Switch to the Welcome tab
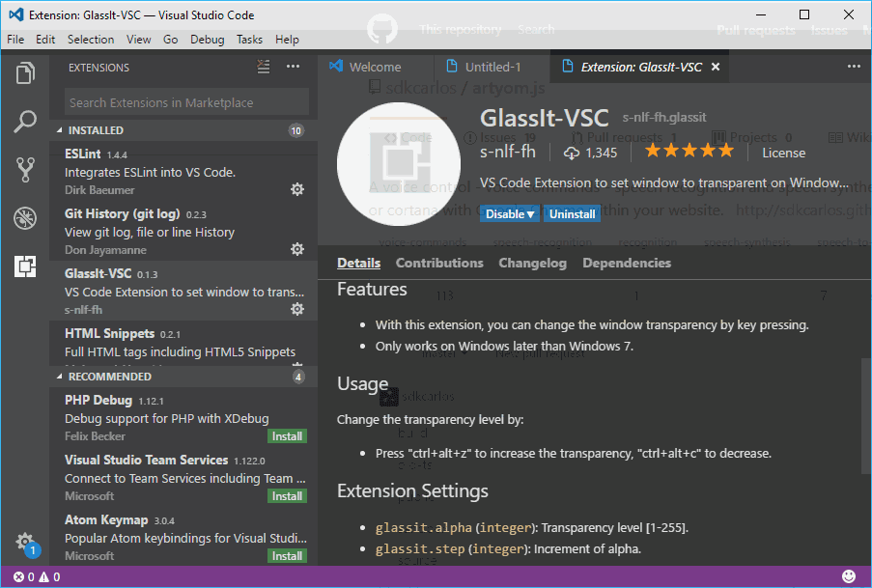The image size is (872, 588). [x=376, y=67]
